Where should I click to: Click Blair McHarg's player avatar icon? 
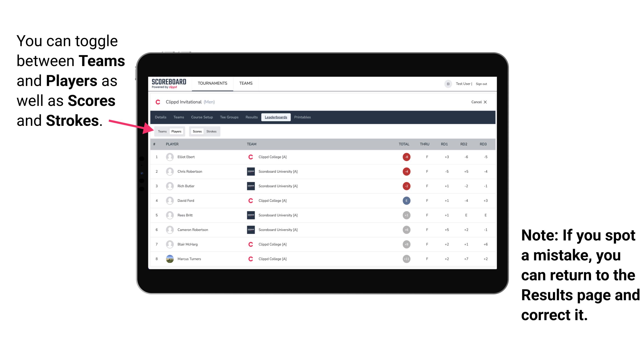pyautogui.click(x=170, y=244)
